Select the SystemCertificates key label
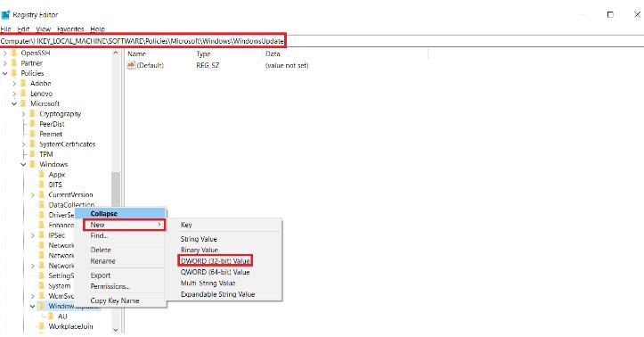Image resolution: width=644 pixels, height=337 pixels. (x=68, y=144)
